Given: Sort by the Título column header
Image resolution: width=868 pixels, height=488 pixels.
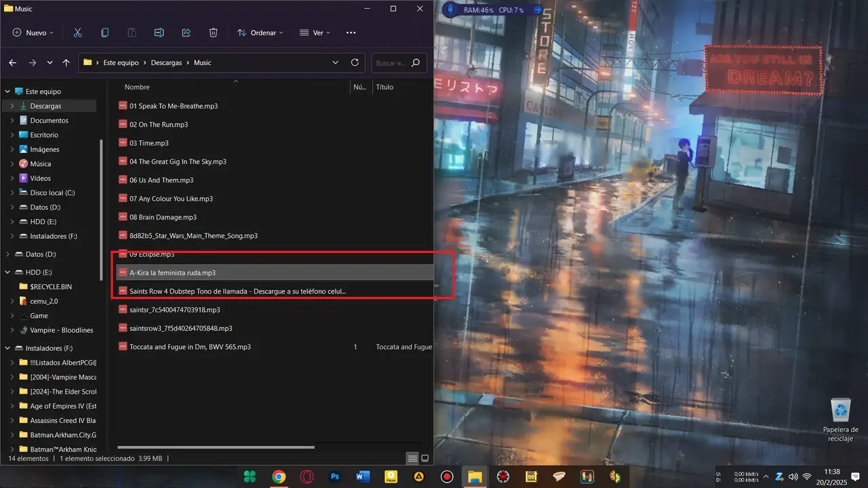Looking at the screenshot, I should click(384, 87).
